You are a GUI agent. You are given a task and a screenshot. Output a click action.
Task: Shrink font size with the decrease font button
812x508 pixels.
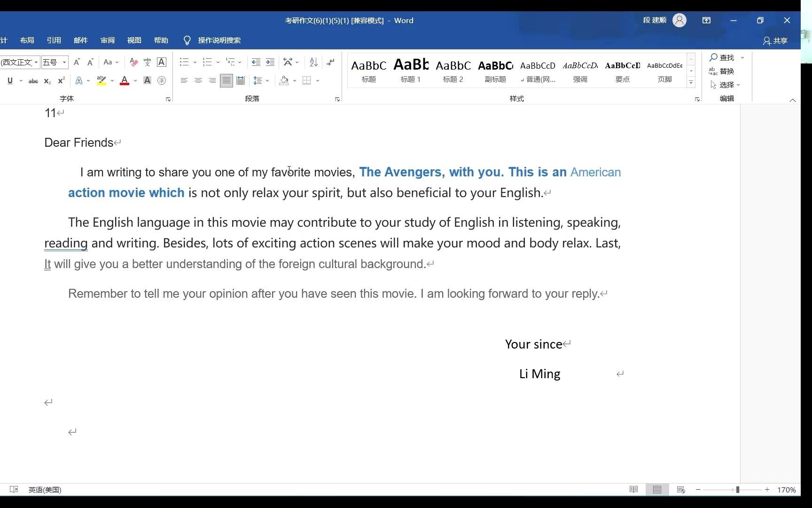(x=90, y=62)
